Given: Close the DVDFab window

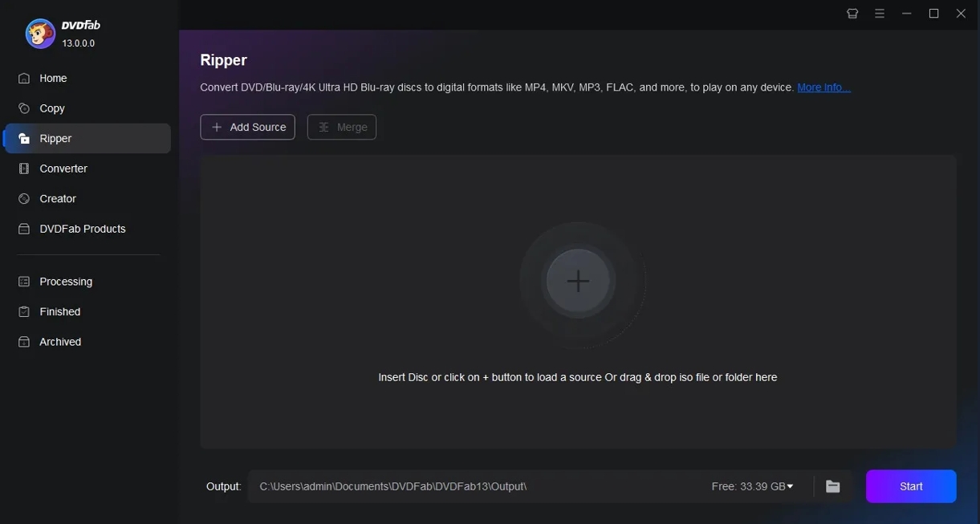Looking at the screenshot, I should pyautogui.click(x=962, y=14).
